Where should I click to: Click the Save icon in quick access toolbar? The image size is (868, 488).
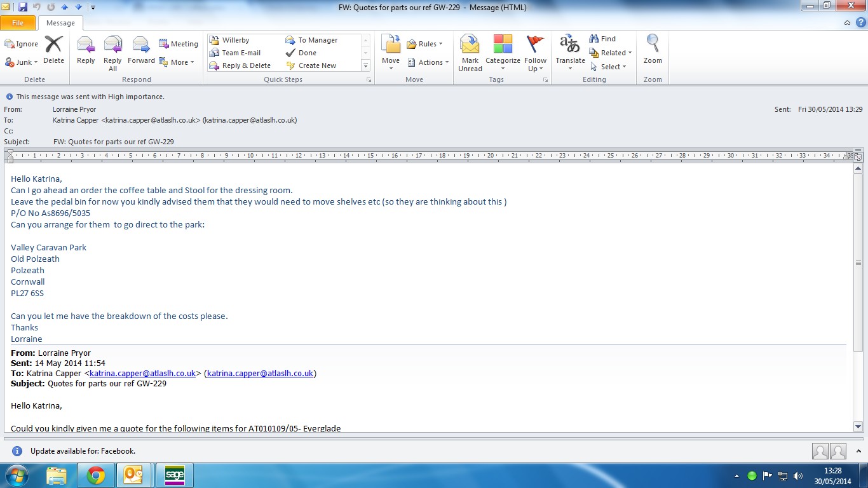pyautogui.click(x=23, y=7)
